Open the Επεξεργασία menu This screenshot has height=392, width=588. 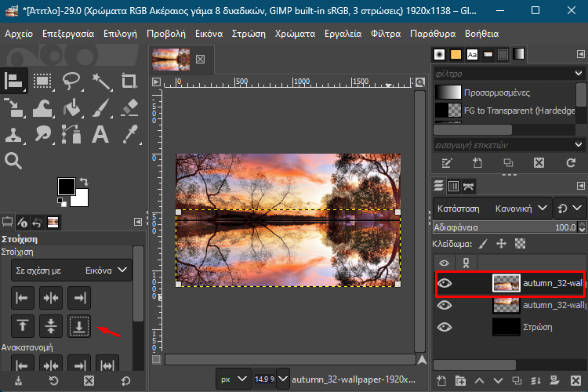[x=68, y=34]
